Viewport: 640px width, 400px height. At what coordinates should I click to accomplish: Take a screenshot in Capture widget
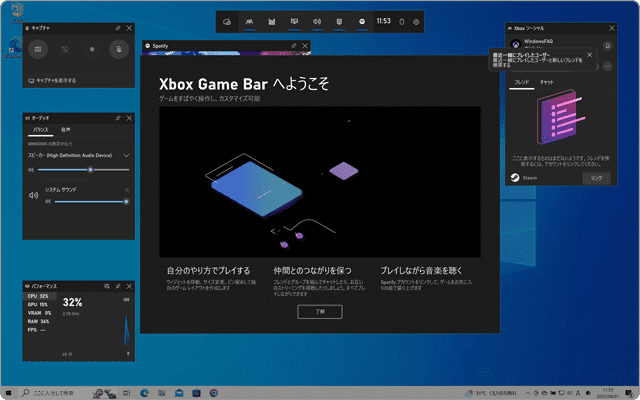[x=38, y=49]
